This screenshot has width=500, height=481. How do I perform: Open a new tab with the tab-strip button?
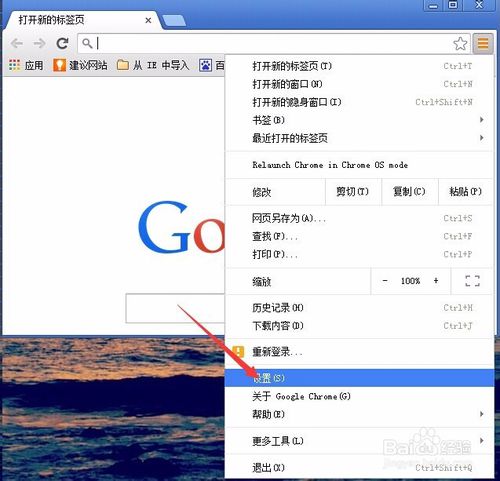coord(174,20)
